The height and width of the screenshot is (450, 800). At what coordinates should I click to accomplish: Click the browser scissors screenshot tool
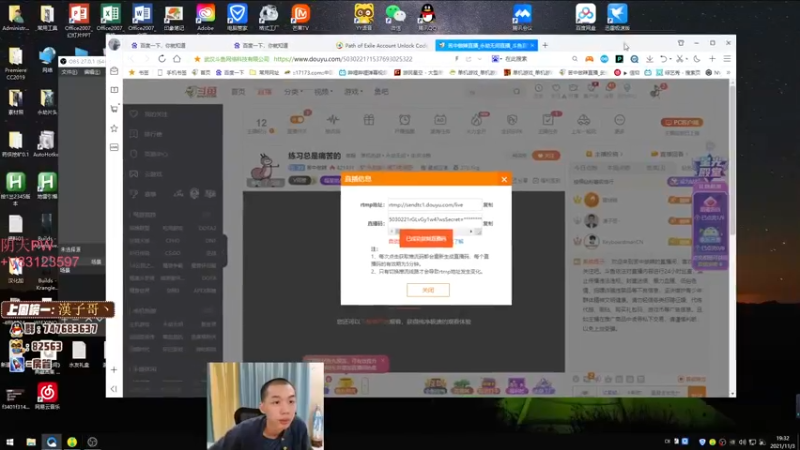coord(680,59)
